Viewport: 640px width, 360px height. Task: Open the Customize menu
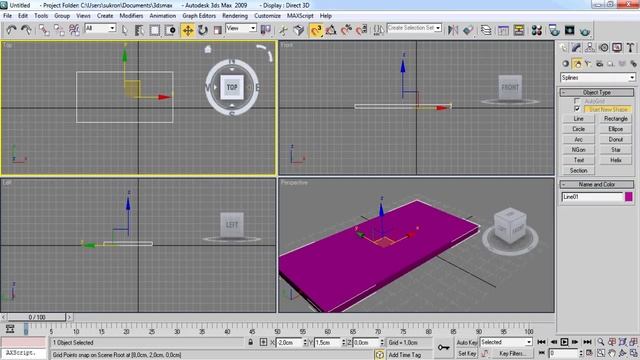267,16
